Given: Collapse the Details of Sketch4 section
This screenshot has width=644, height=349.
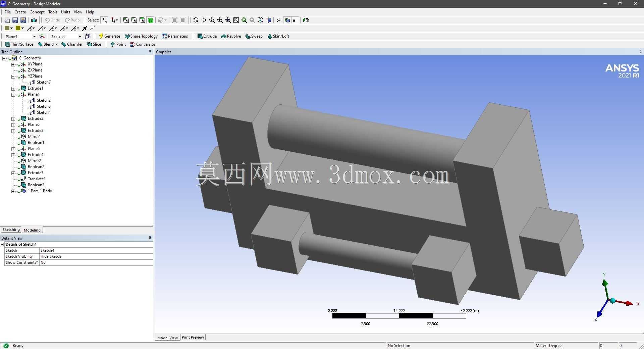Looking at the screenshot, I should click(2, 244).
